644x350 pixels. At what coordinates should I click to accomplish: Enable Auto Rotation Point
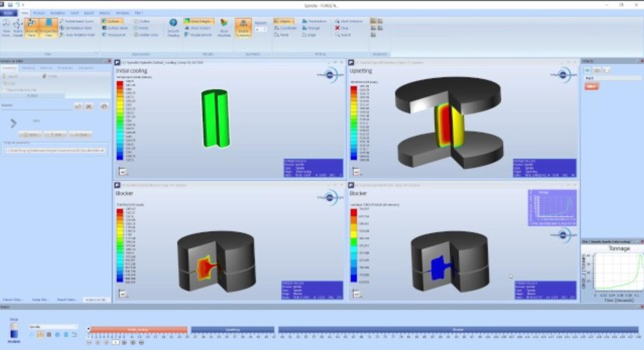point(77,35)
